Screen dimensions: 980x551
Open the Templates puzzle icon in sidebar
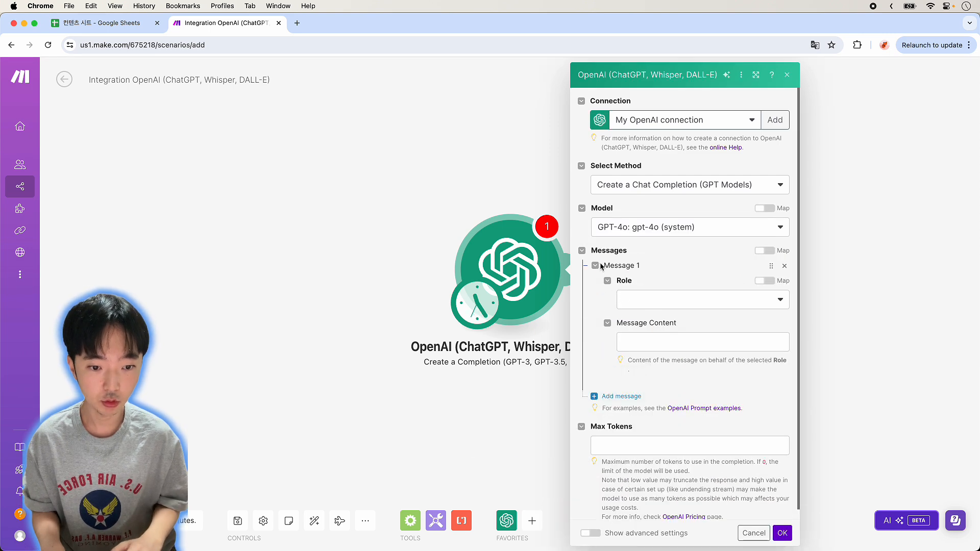pos(20,208)
